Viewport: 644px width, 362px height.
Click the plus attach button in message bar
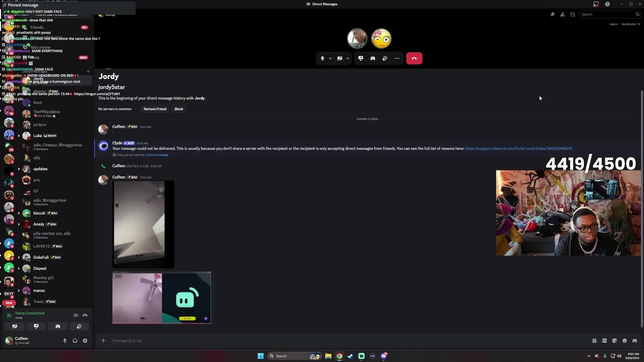(x=103, y=340)
